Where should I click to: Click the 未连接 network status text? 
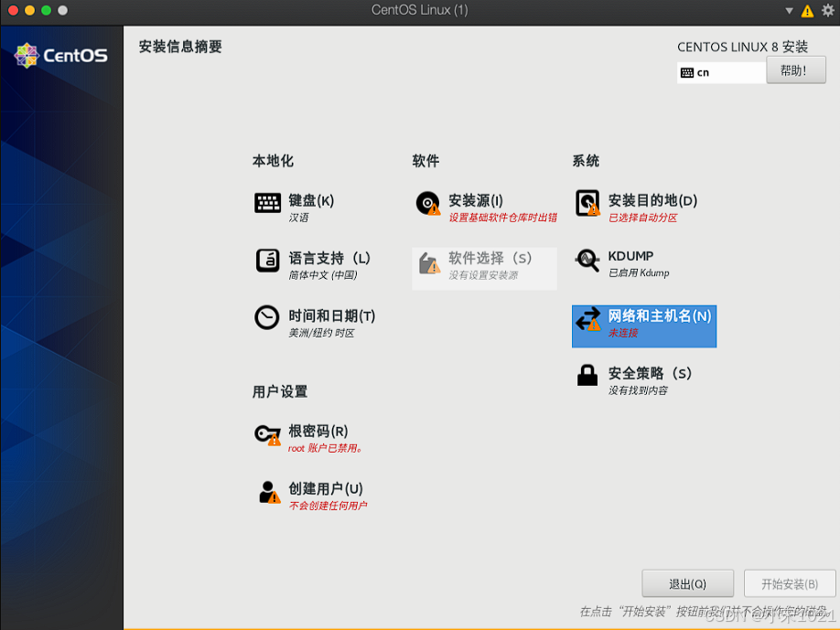(622, 333)
